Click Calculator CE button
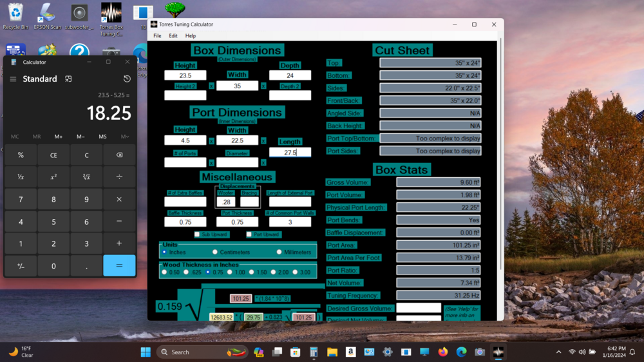This screenshot has width=644, height=362. [53, 155]
